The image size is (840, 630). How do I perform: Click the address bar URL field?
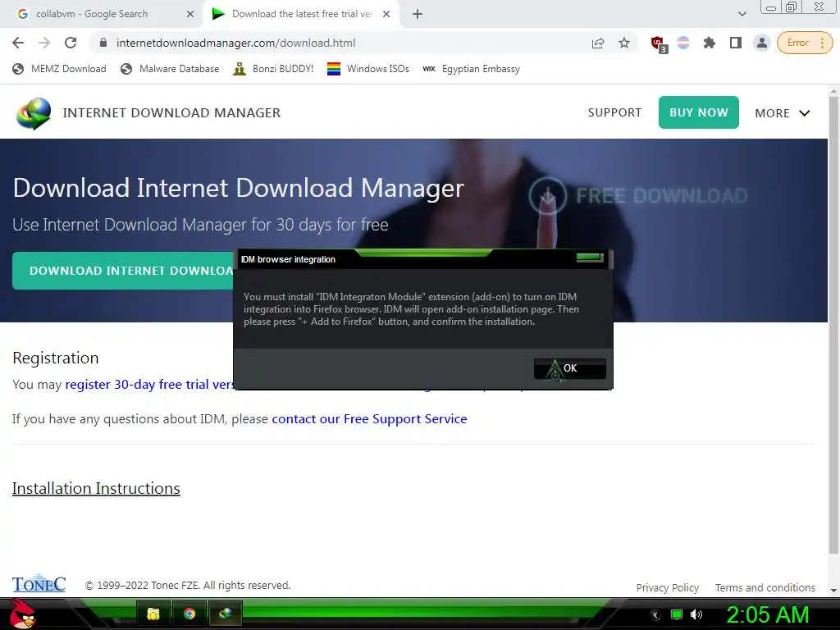point(343,43)
